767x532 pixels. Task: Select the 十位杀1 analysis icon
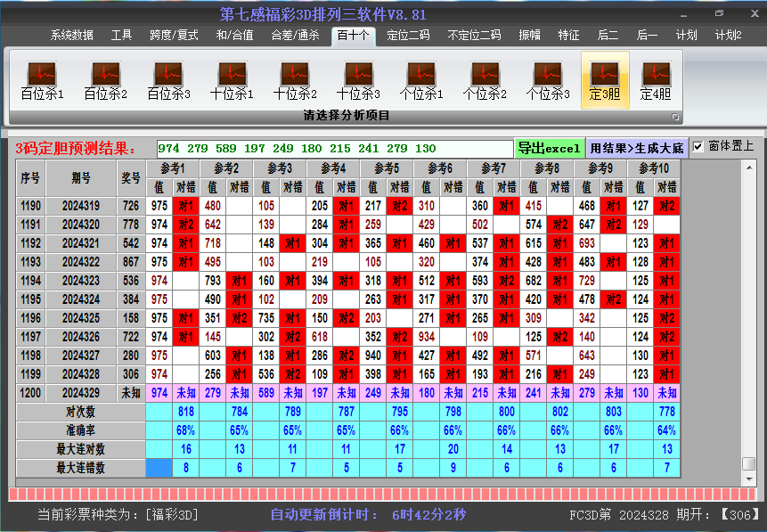tap(232, 81)
